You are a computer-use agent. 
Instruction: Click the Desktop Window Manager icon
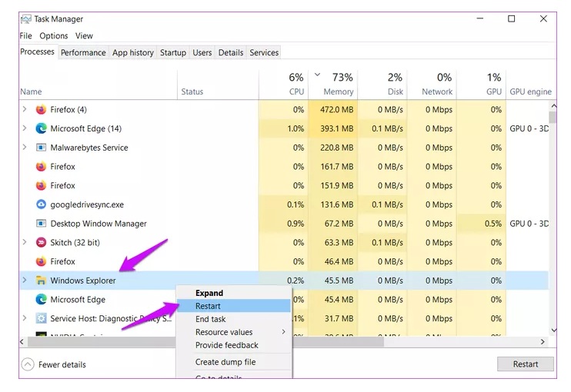[41, 224]
